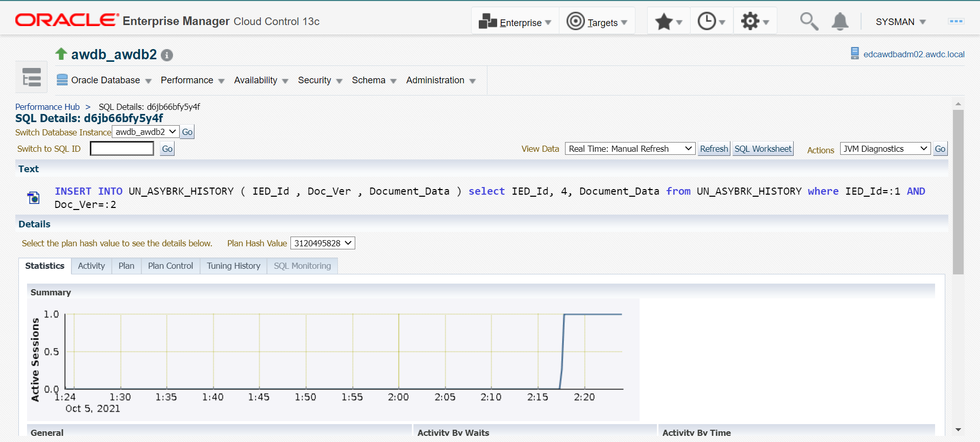The height and width of the screenshot is (442, 980).
Task: Open the Plan Hash Value dropdown
Action: [x=323, y=243]
